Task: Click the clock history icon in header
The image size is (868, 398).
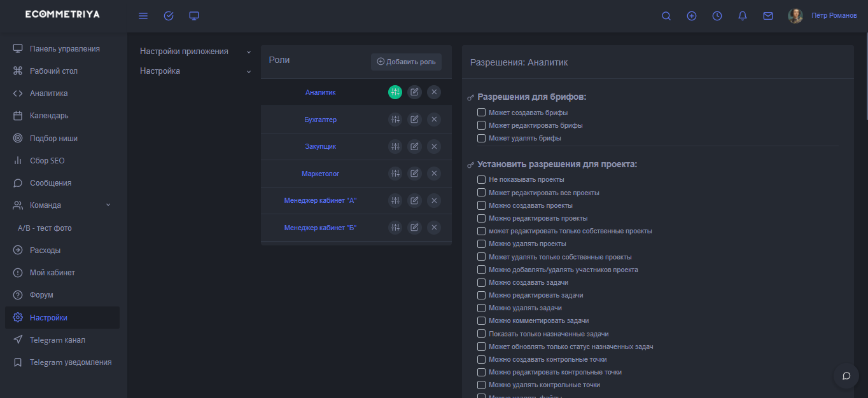Action: (x=717, y=16)
